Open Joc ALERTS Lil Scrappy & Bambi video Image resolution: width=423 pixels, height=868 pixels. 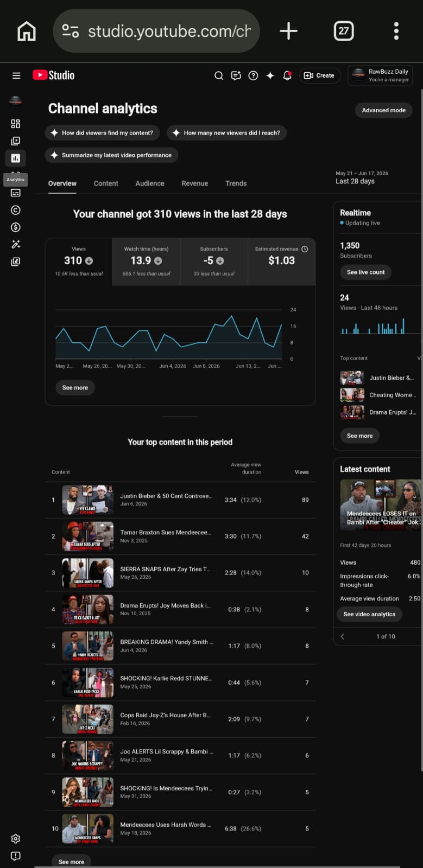pos(180,756)
